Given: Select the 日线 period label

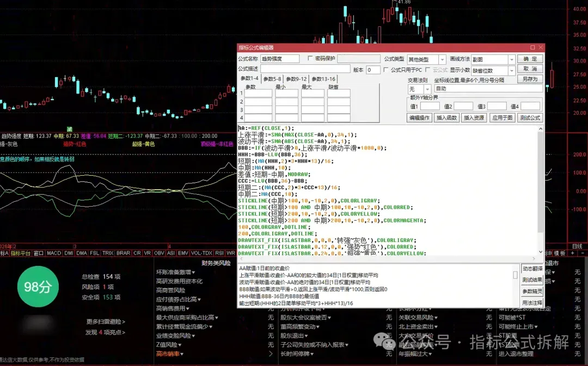Looking at the screenshot, I should pos(577,246).
